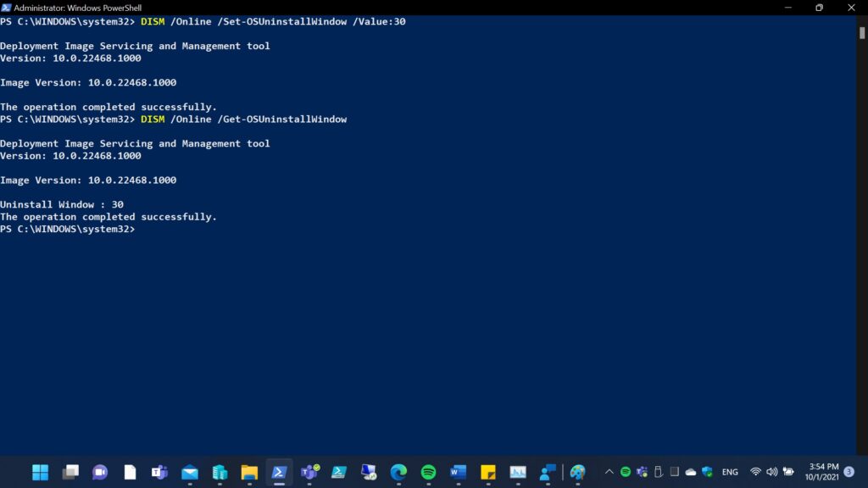Open PowerShell window system menu icon
This screenshot has height=488, width=868.
(x=7, y=8)
